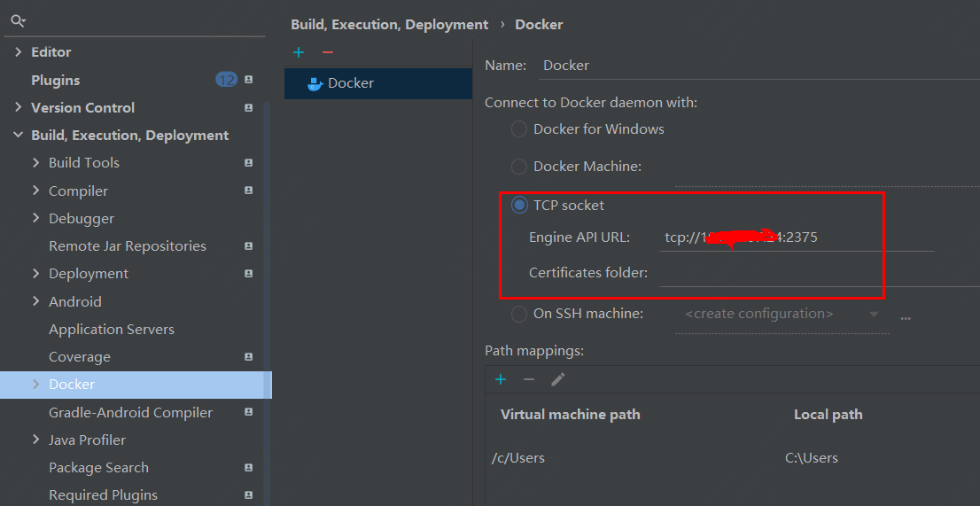Enable TCP socket connection
This screenshot has height=506, width=980.
tap(519, 206)
